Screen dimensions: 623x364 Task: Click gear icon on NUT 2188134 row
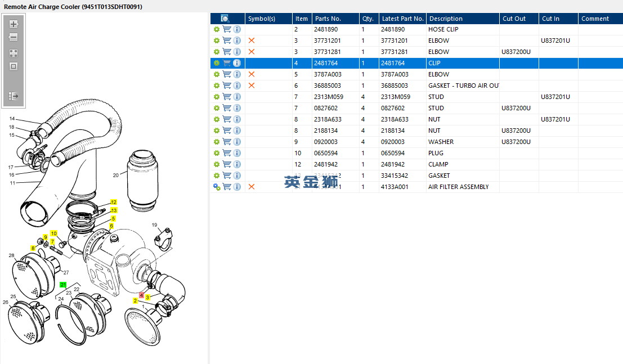pos(217,131)
